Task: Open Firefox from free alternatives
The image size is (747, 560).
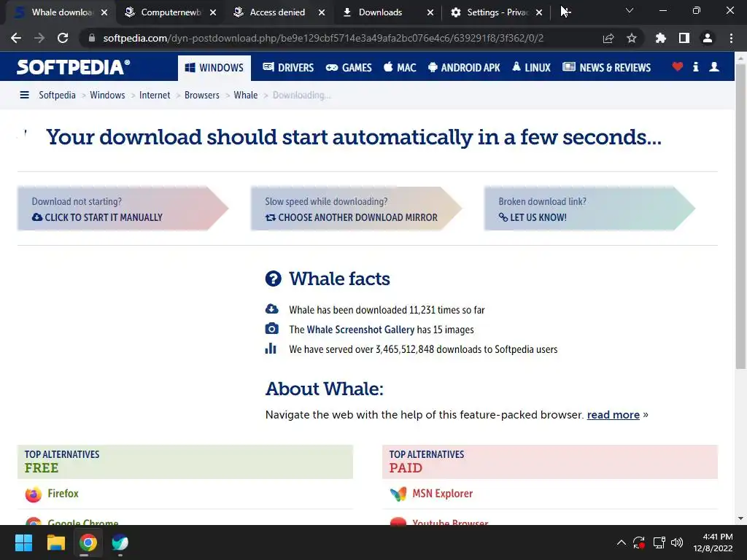Action: point(63,494)
